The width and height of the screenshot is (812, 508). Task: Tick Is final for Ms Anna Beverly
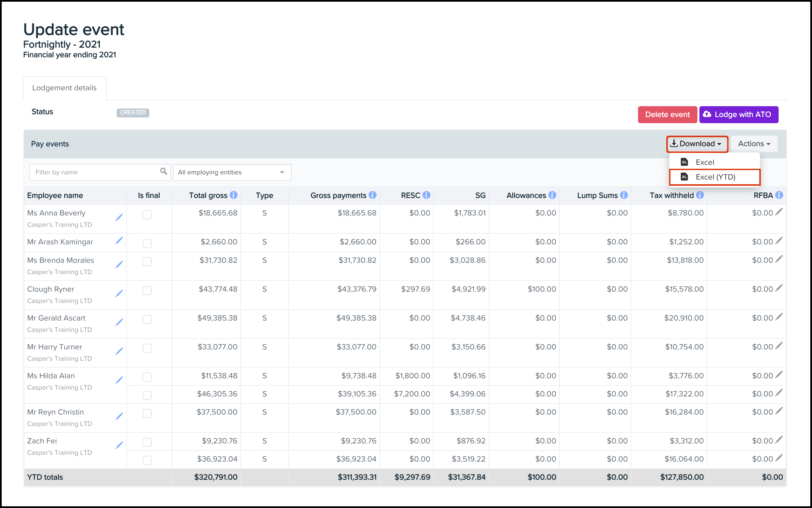coord(147,215)
